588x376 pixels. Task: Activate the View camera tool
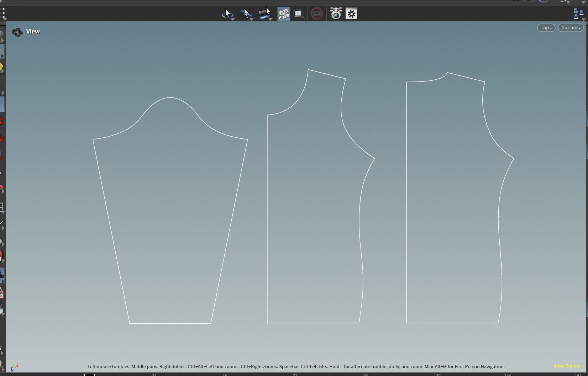[x=284, y=14]
